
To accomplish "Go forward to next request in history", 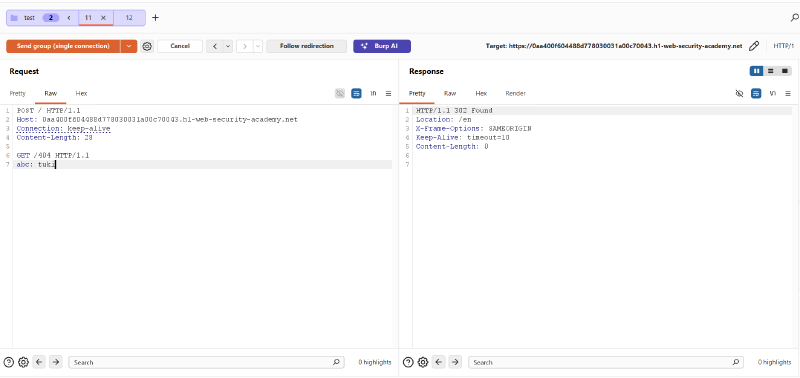I will tap(245, 46).
